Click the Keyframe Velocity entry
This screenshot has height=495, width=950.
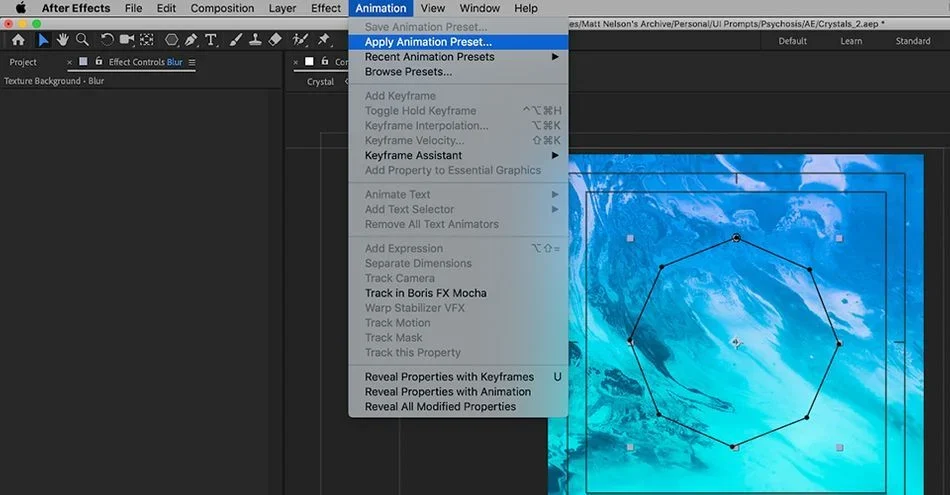click(458, 140)
